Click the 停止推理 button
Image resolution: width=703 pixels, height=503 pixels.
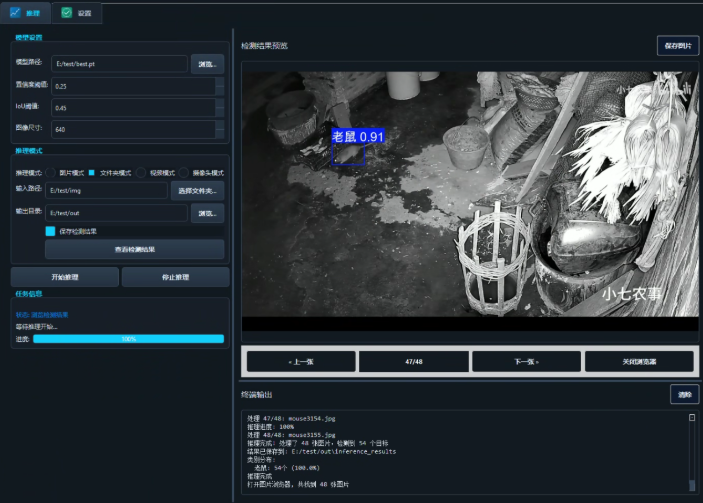click(175, 277)
